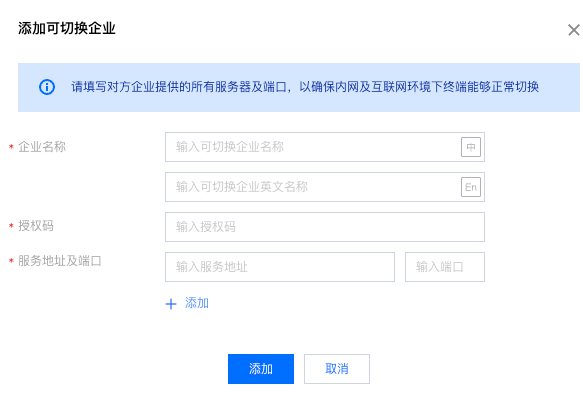Click the plus icon beside 添加

pos(171,304)
